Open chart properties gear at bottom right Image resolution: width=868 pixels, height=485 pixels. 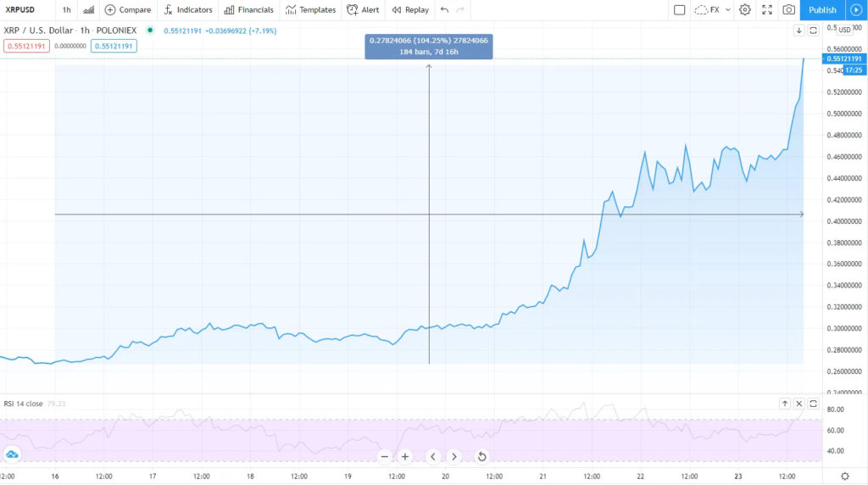click(x=845, y=477)
